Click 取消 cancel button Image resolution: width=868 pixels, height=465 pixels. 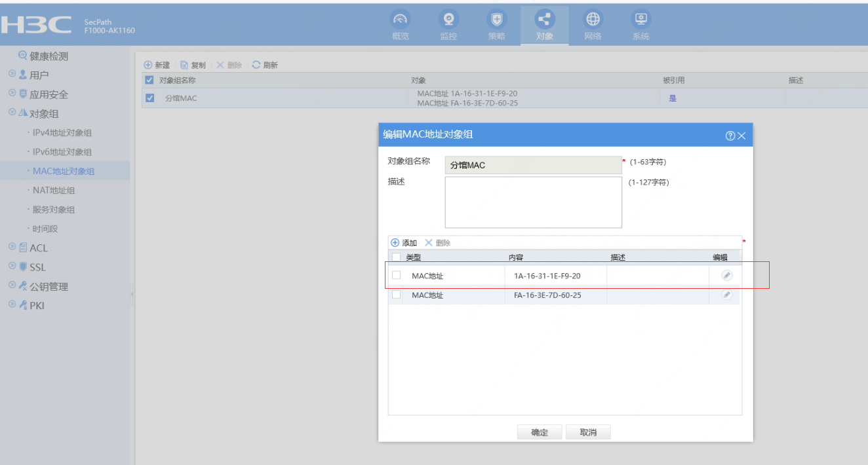[588, 432]
